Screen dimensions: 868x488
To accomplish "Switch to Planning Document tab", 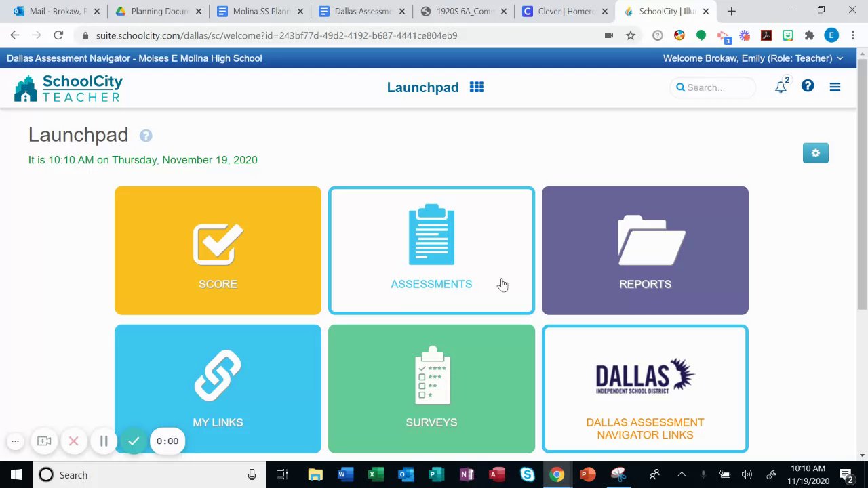I will coord(159,12).
